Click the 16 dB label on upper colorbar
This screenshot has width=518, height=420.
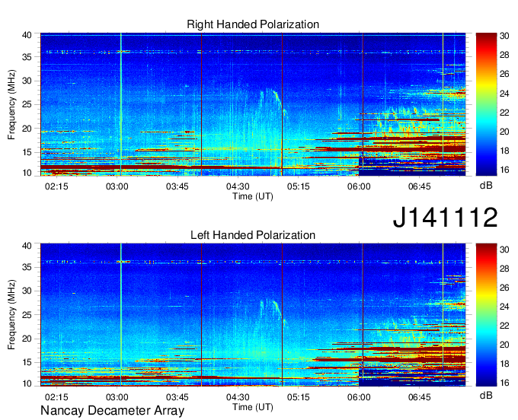point(504,170)
